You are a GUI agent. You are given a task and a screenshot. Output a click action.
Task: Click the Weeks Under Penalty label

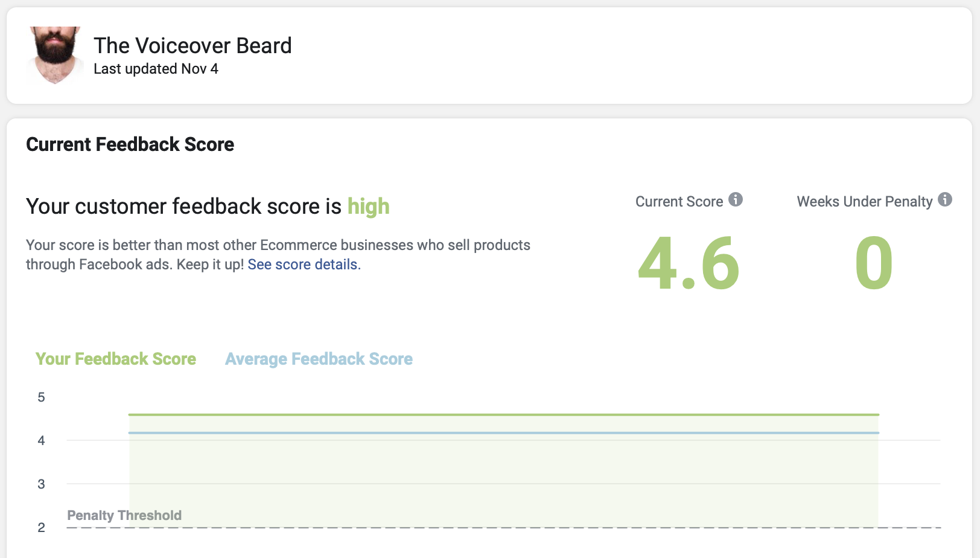point(864,202)
